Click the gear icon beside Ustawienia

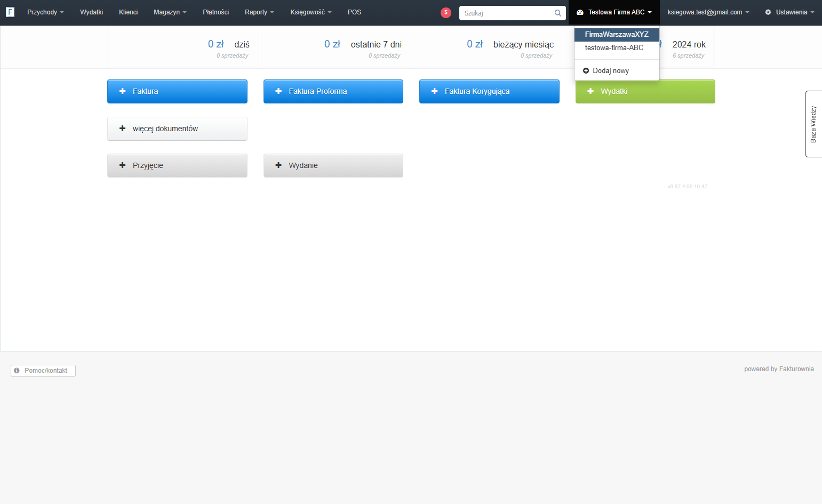click(x=768, y=12)
